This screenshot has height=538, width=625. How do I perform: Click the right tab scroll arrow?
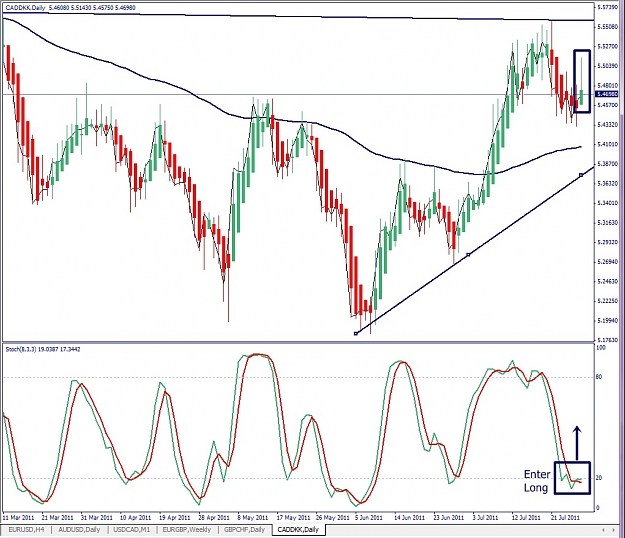pyautogui.click(x=615, y=530)
